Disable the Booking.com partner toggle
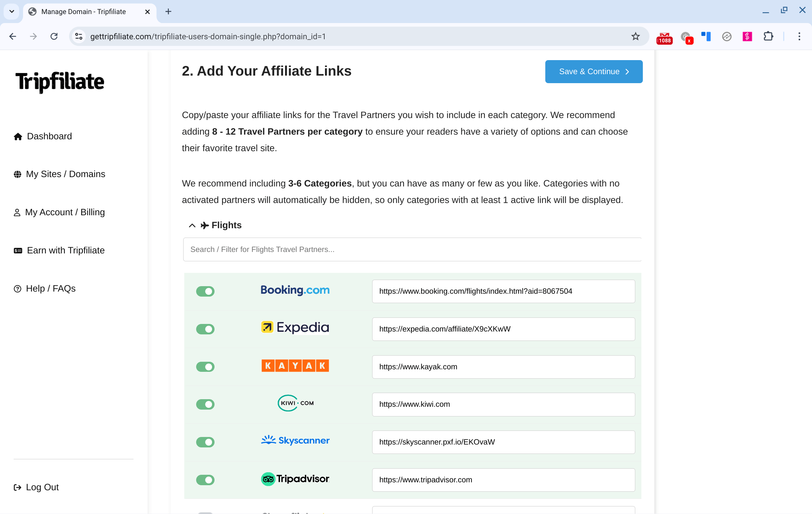This screenshot has width=812, height=514. pyautogui.click(x=205, y=291)
